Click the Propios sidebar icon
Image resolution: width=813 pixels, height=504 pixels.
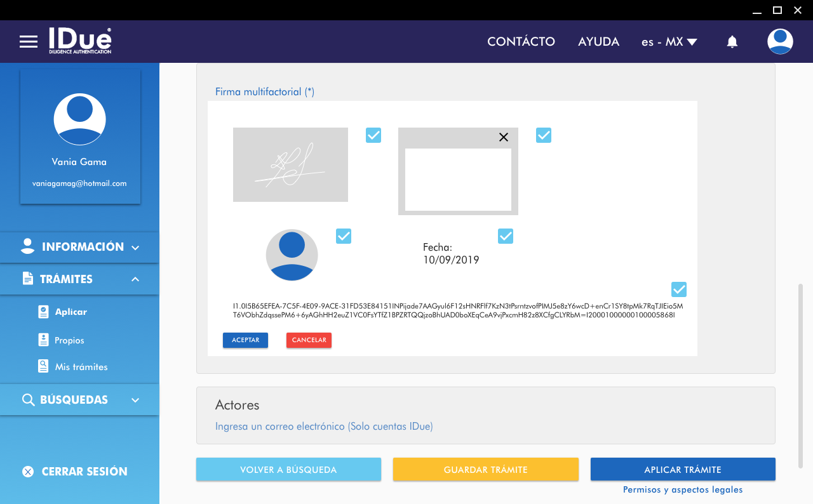coord(43,340)
